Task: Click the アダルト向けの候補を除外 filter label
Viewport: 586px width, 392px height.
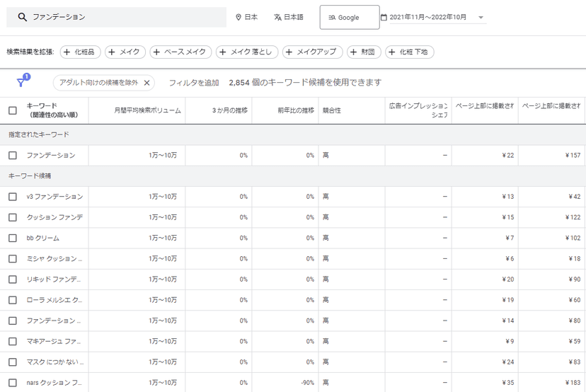Action: [98, 83]
